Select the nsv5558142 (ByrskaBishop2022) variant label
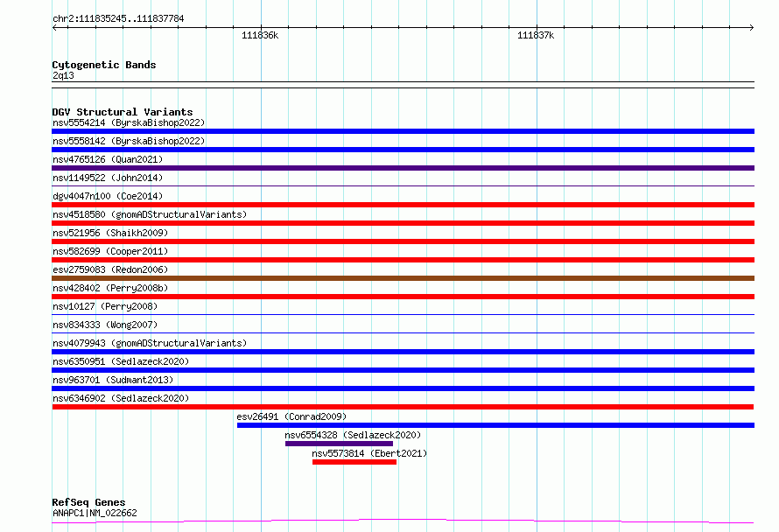779x532 pixels. click(129, 141)
